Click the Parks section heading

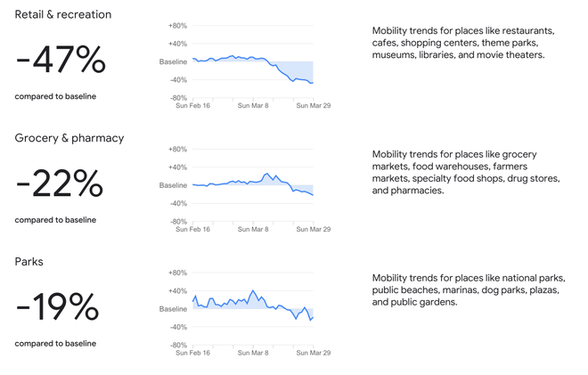[x=29, y=262]
